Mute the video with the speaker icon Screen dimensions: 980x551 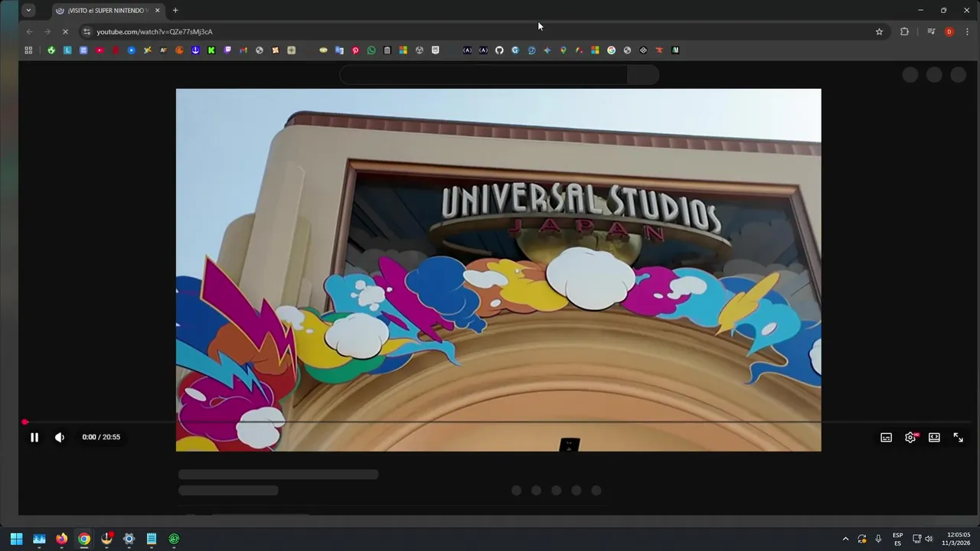pos(60,437)
